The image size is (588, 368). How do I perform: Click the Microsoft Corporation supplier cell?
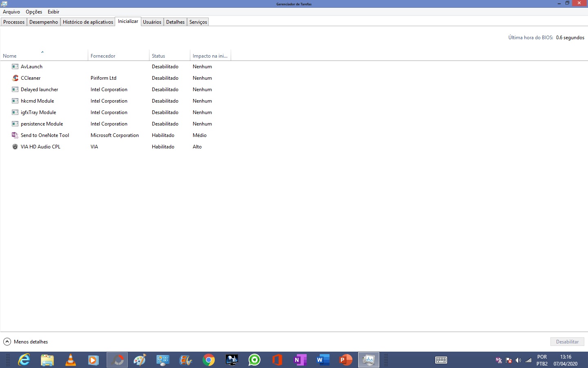[115, 135]
